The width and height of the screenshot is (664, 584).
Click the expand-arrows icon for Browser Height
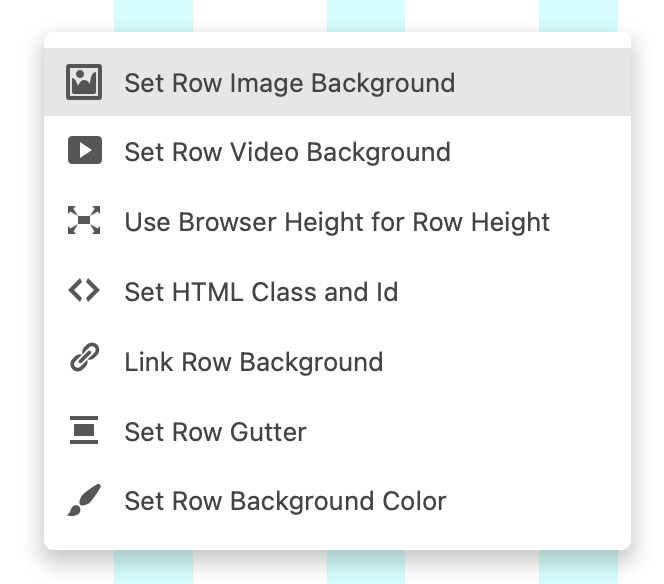click(x=85, y=221)
